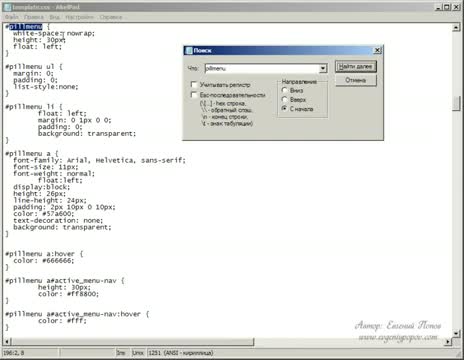Click the AkelPad icon in the main title bar
464x360 pixels.
click(7, 7)
